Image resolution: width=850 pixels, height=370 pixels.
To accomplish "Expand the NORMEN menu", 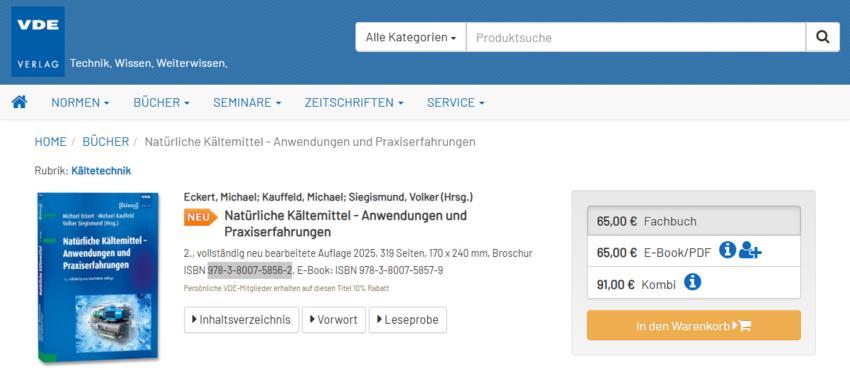I will pos(80,102).
